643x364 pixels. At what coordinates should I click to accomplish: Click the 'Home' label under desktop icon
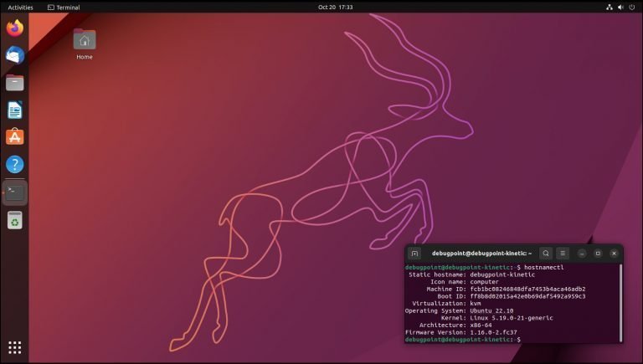pyautogui.click(x=85, y=57)
